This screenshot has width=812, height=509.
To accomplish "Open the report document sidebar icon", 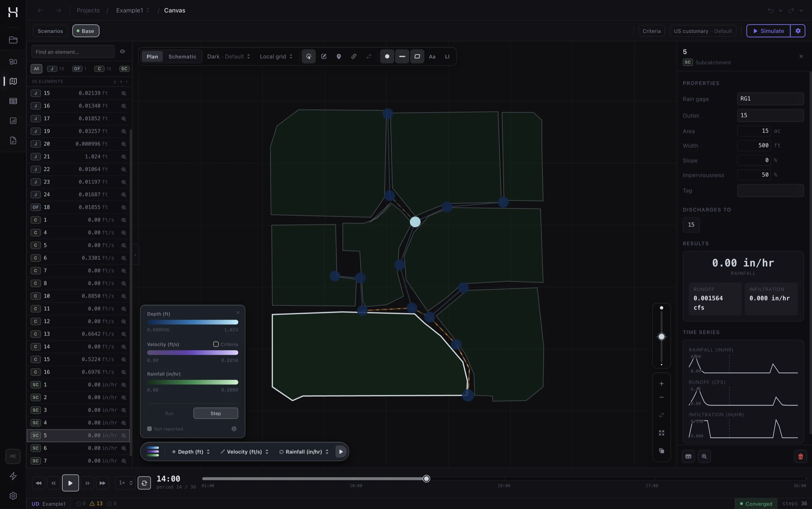I will pyautogui.click(x=13, y=140).
